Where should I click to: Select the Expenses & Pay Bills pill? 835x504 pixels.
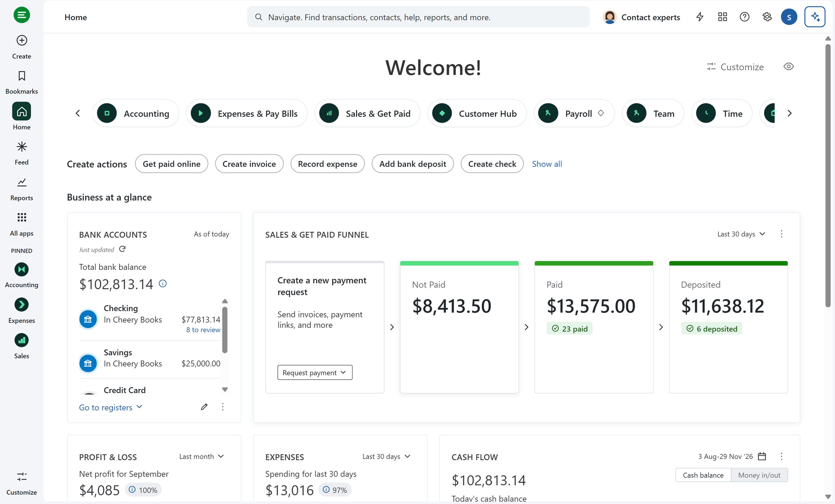pos(247,113)
